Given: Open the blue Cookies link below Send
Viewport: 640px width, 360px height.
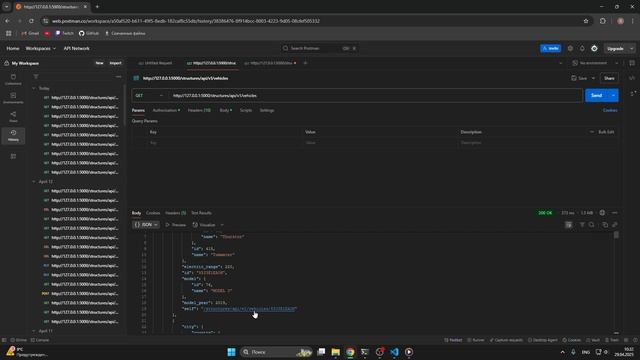Looking at the screenshot, I should (610, 110).
